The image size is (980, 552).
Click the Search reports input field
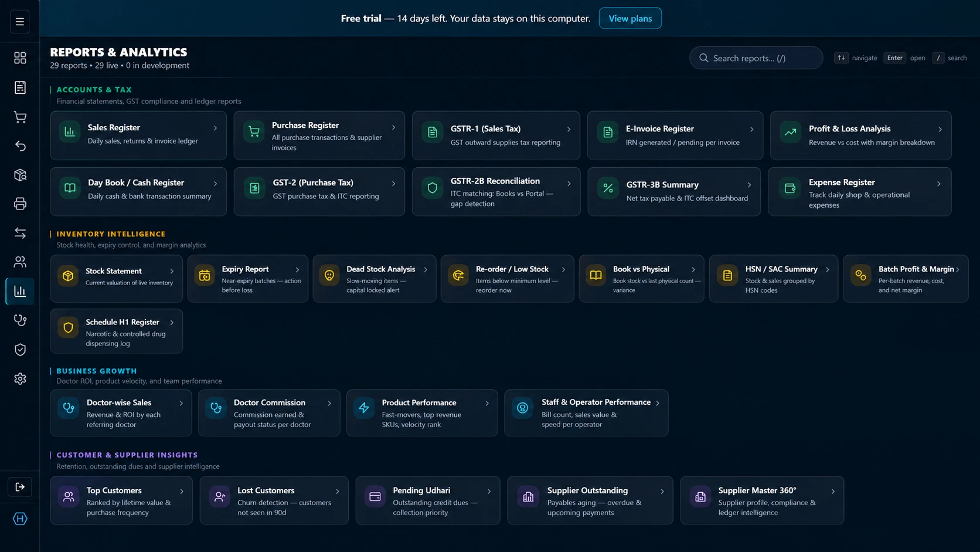756,58
